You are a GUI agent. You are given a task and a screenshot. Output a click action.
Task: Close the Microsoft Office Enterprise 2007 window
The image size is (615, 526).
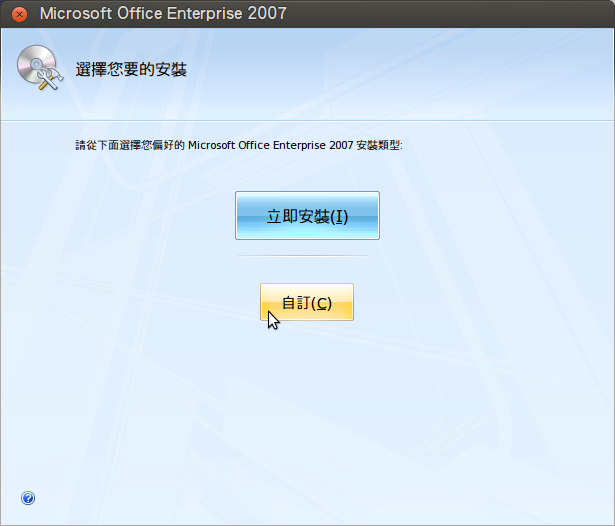tap(19, 15)
